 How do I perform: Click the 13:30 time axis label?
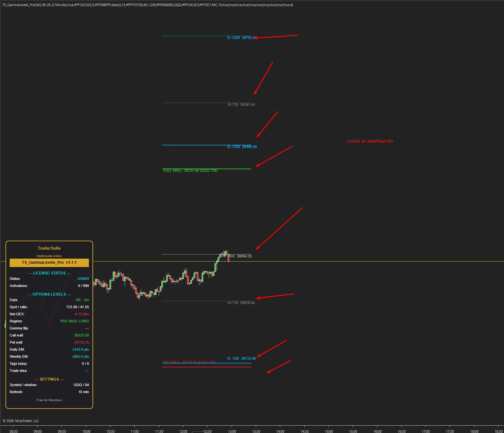click(256, 431)
